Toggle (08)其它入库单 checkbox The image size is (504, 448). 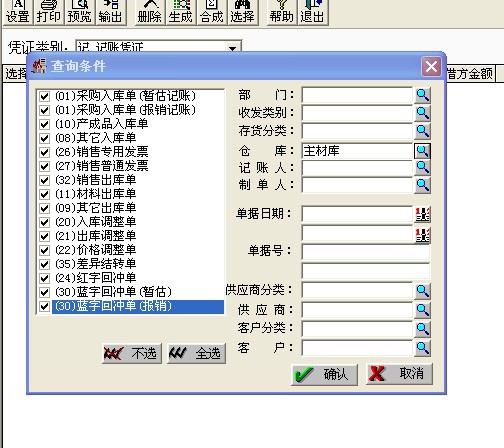[44, 138]
